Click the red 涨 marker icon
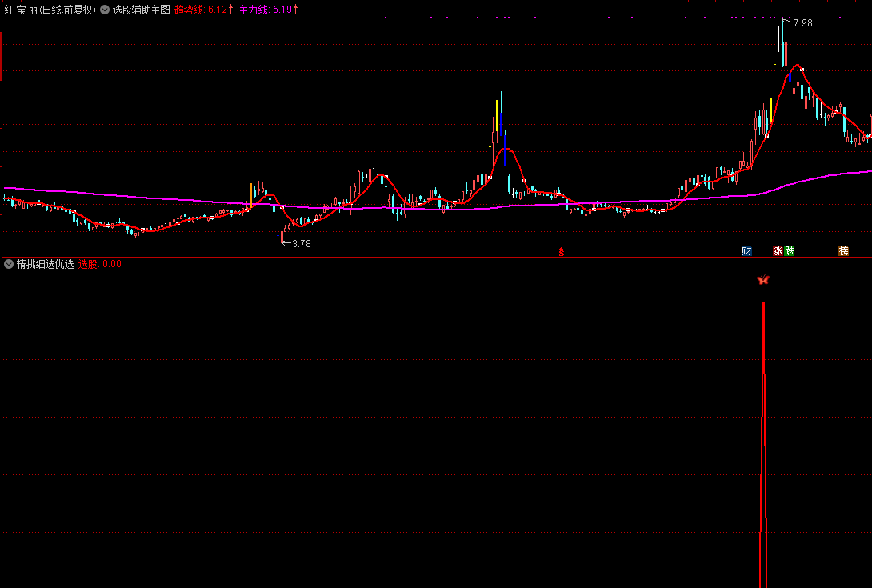Viewport: 872px width, 588px height. click(x=778, y=251)
